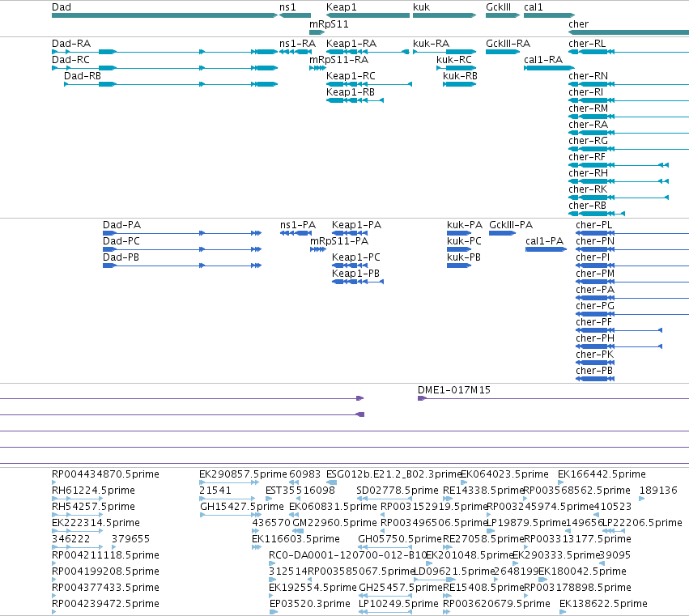
Task: Click cher-RM transcript label
Action: pyautogui.click(x=589, y=108)
